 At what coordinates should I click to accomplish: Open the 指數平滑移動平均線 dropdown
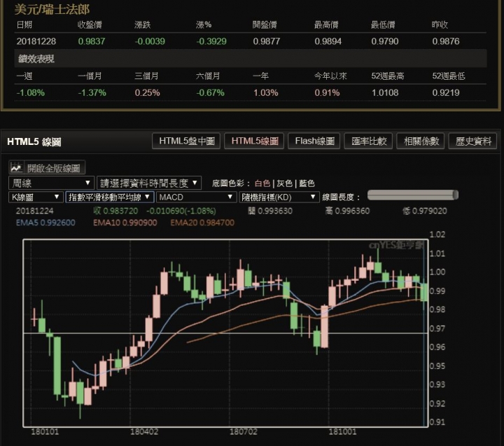[110, 197]
